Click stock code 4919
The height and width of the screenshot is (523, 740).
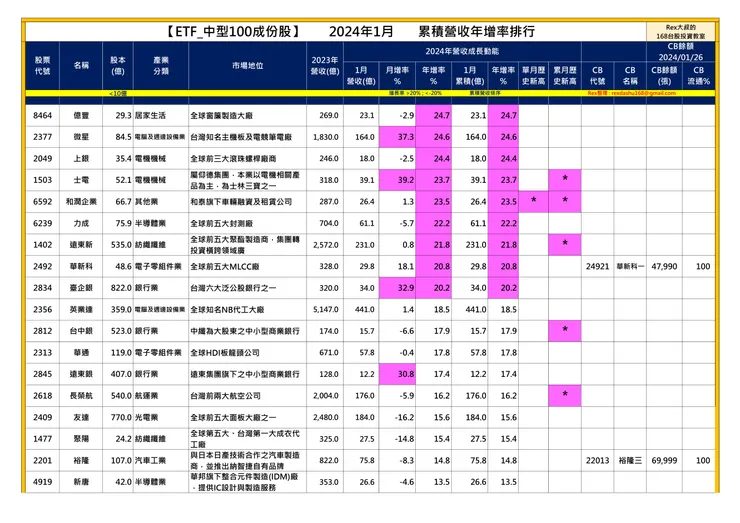(x=42, y=482)
